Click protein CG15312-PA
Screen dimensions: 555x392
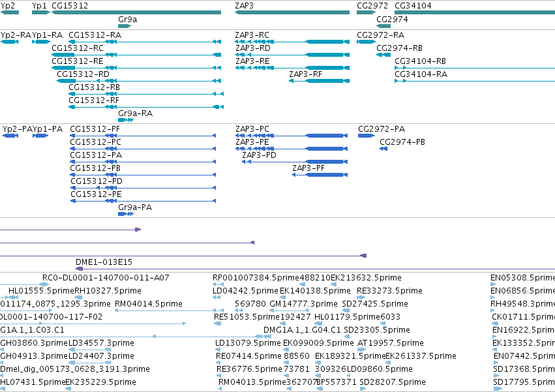143,162
